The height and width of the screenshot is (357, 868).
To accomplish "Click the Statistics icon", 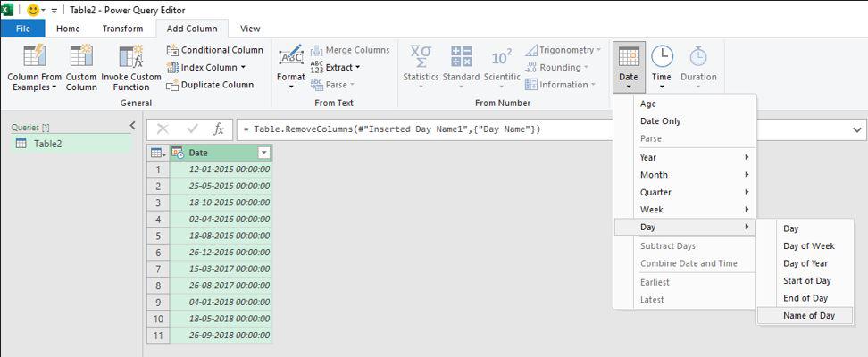I will 421,56.
